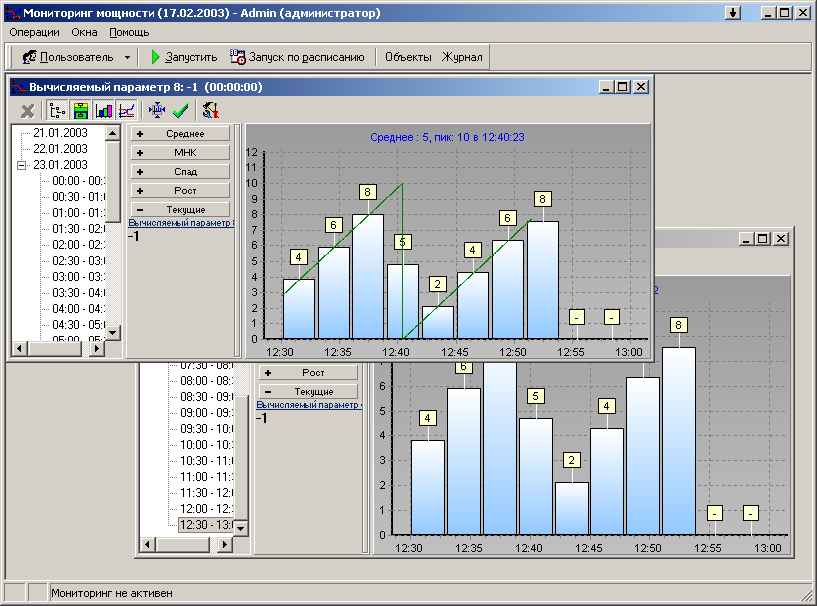Select the 10:00 interval in the background window tree

[206, 445]
